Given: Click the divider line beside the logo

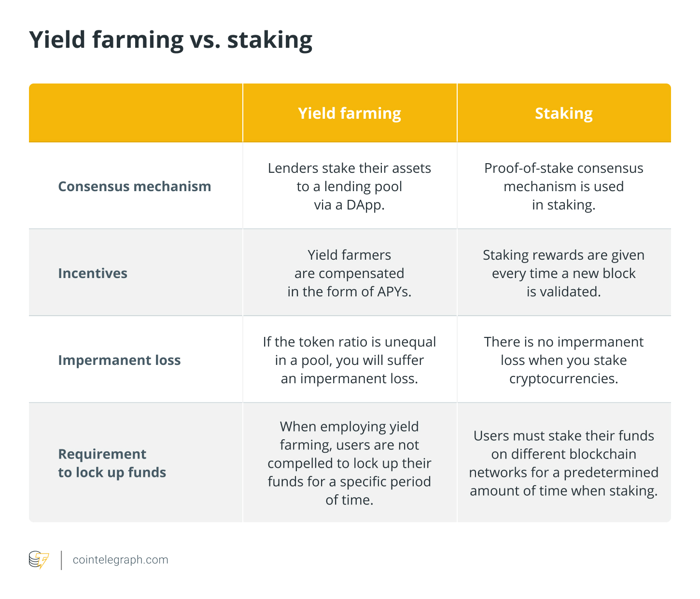Looking at the screenshot, I should coord(62,560).
